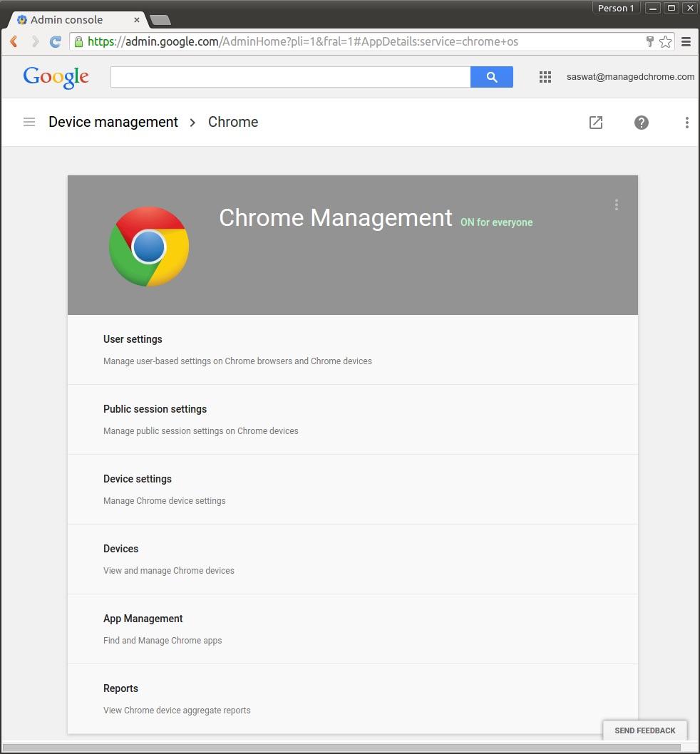
Task: Open the Chrome browser main menu
Action: 686,41
